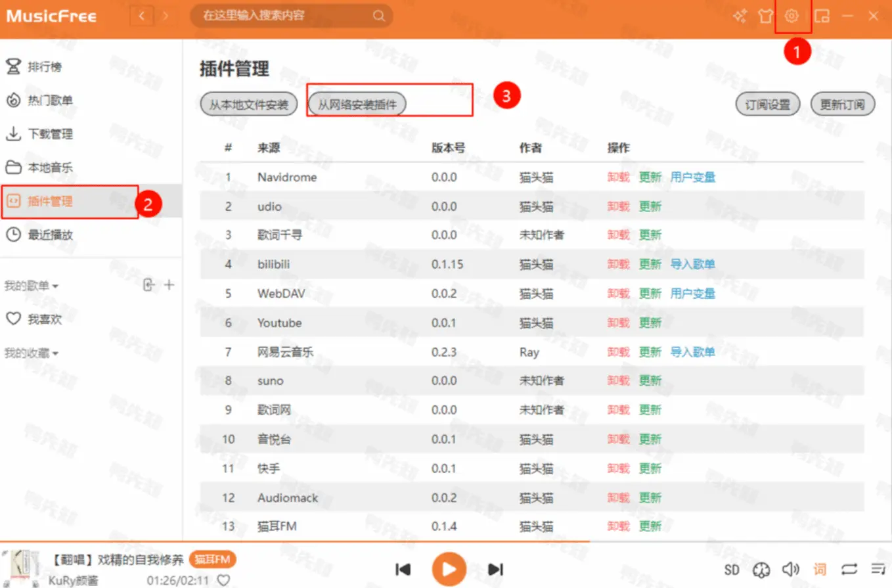Click the volume speaker icon
The image size is (892, 588).
pyautogui.click(x=790, y=570)
